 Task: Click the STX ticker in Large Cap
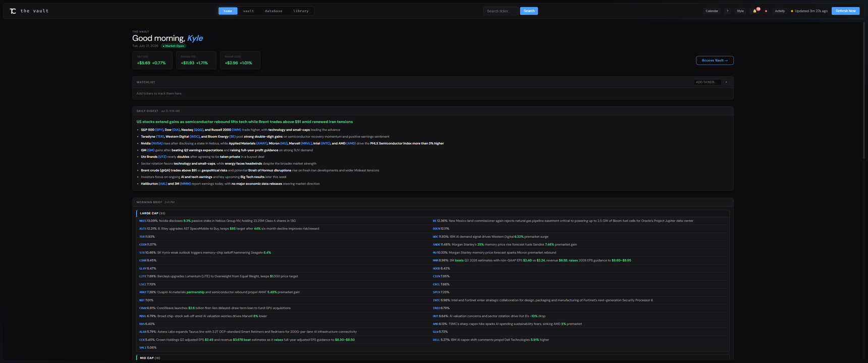click(142, 253)
